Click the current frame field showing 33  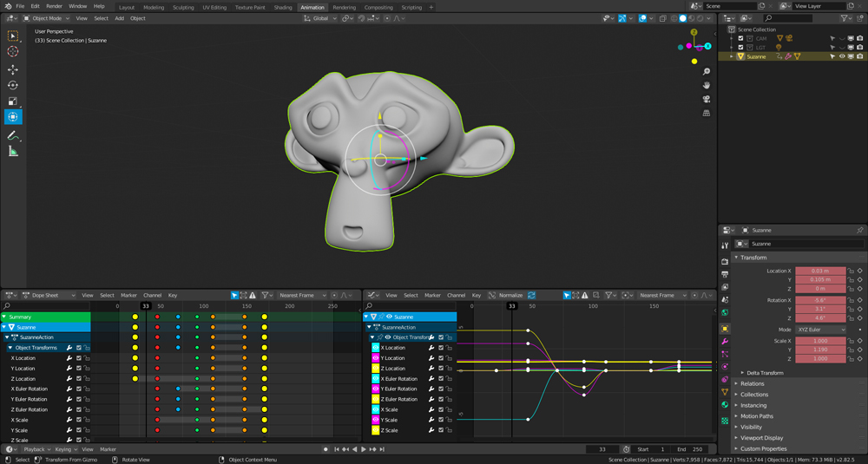[602, 449]
